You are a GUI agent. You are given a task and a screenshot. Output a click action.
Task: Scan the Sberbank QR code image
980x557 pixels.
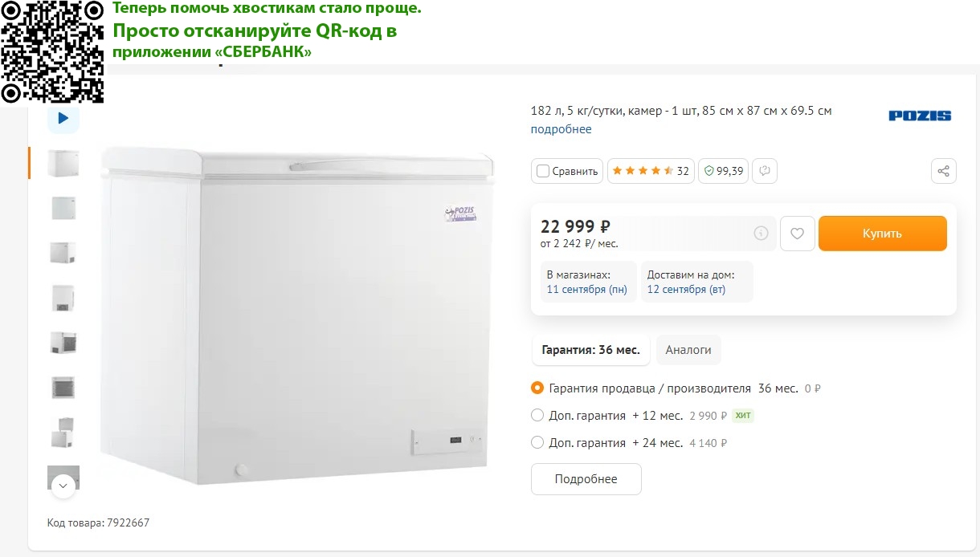52,51
